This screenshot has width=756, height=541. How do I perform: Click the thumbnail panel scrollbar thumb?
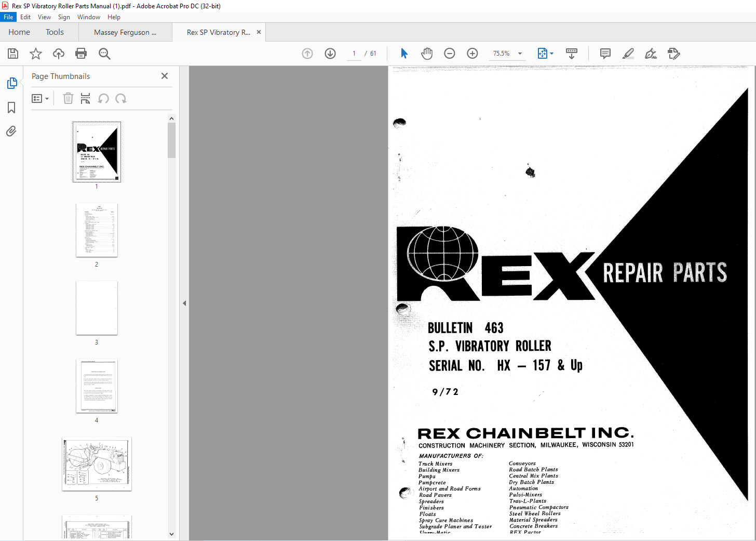171,140
